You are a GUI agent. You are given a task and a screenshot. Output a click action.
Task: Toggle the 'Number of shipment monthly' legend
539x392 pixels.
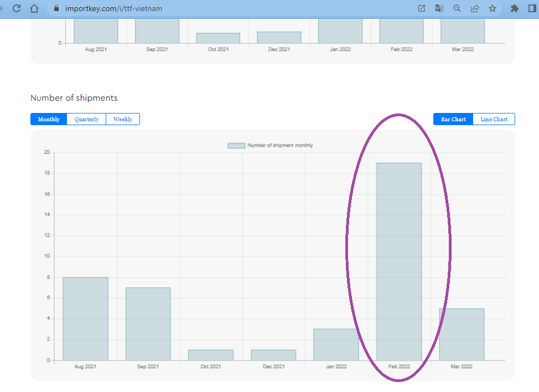(x=270, y=146)
